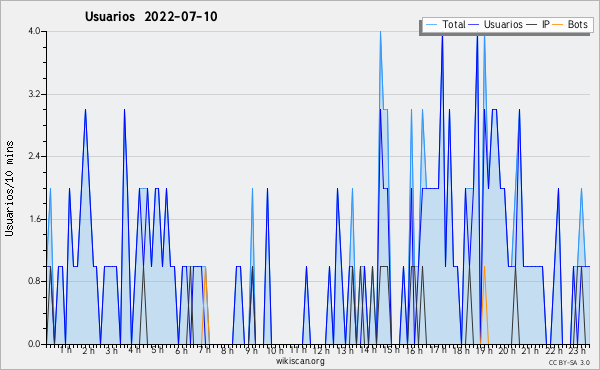Click the '19 h' x-axis label
Viewport: 600px width, 370px height.
pyautogui.click(x=484, y=350)
